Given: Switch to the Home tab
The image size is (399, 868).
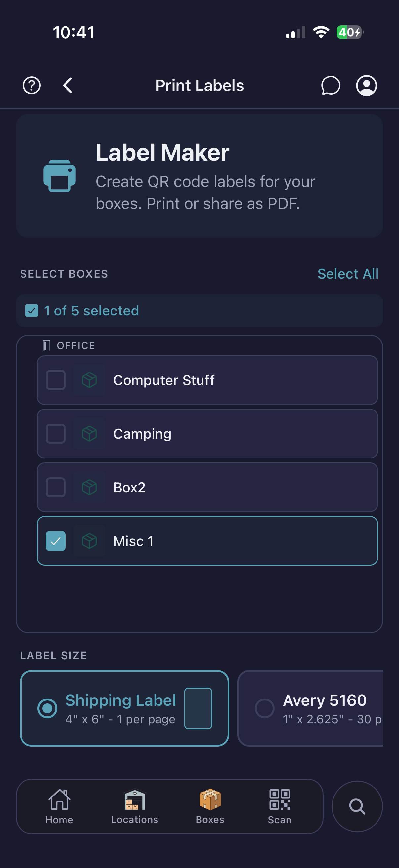Looking at the screenshot, I should (x=59, y=806).
